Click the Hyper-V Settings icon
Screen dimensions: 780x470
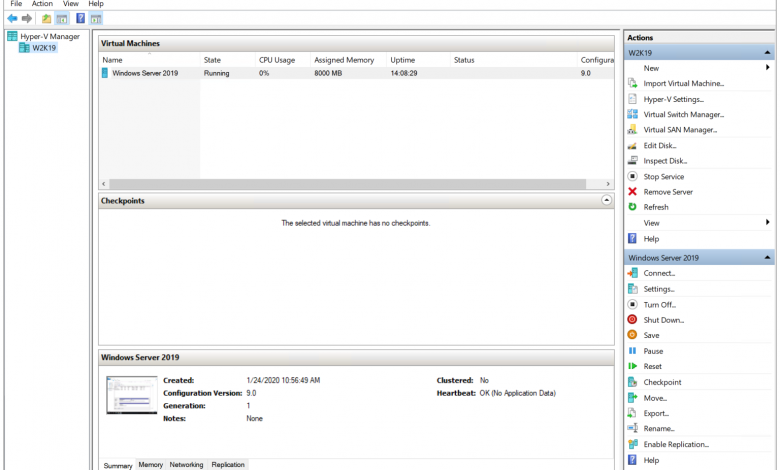click(632, 98)
